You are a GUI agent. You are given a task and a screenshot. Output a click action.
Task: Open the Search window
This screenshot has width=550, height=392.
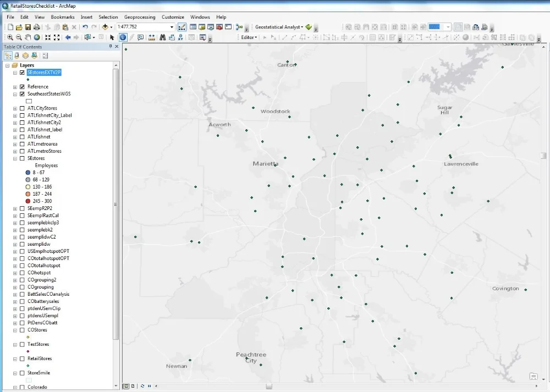point(211,27)
